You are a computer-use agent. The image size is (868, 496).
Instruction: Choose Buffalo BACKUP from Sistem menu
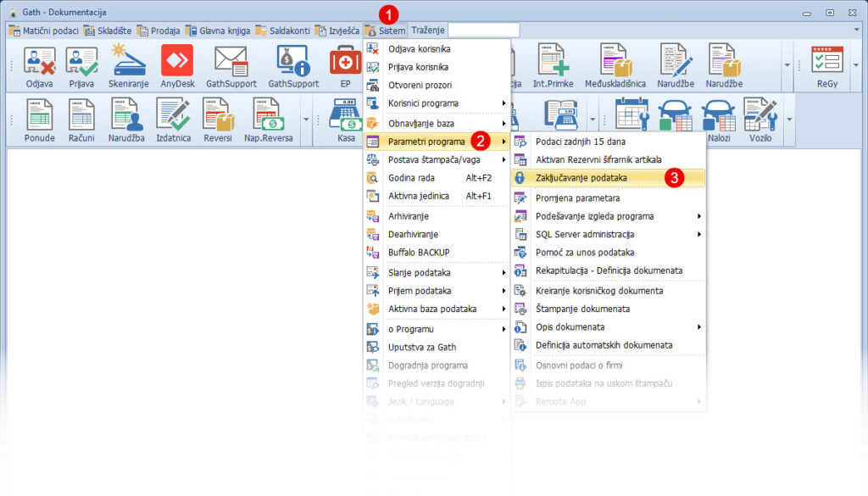[418, 252]
